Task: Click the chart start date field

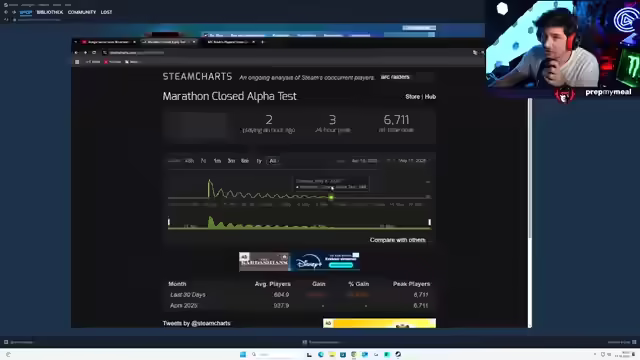Action: (x=364, y=161)
